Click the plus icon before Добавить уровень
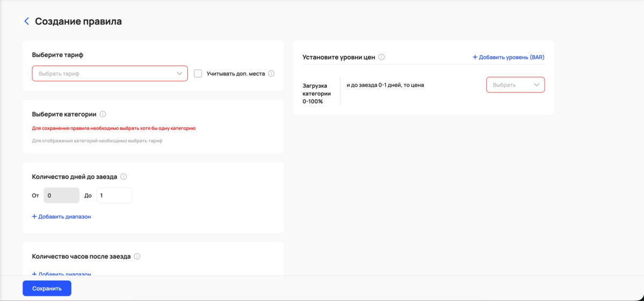 (475, 57)
